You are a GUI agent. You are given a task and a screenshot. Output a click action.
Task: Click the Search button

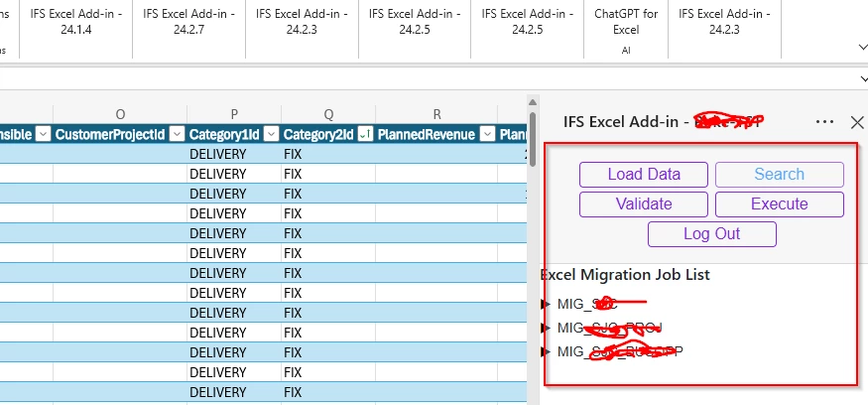[780, 175]
